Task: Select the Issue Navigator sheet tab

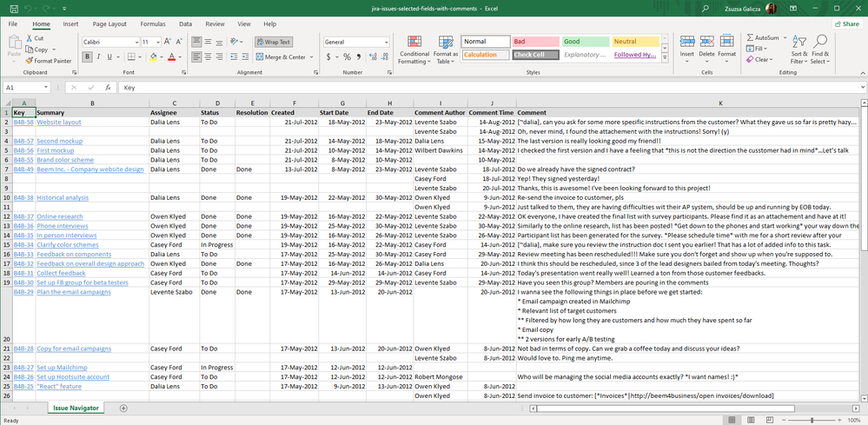Action: (x=76, y=408)
